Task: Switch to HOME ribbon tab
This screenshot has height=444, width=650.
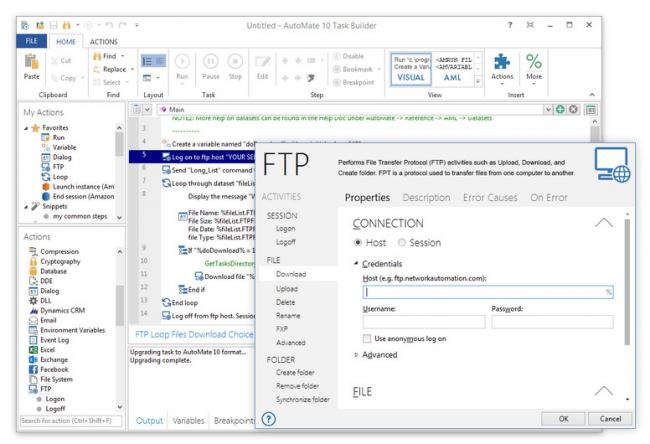Action: (x=66, y=41)
